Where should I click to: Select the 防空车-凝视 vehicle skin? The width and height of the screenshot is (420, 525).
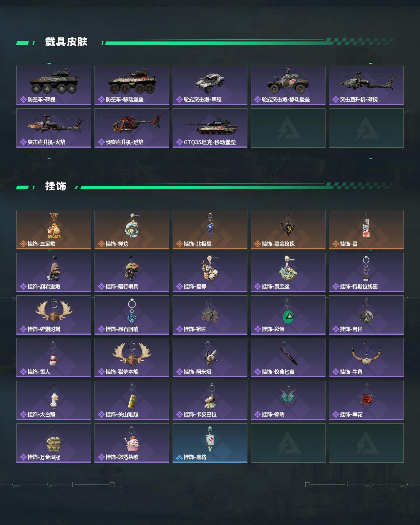[54, 85]
